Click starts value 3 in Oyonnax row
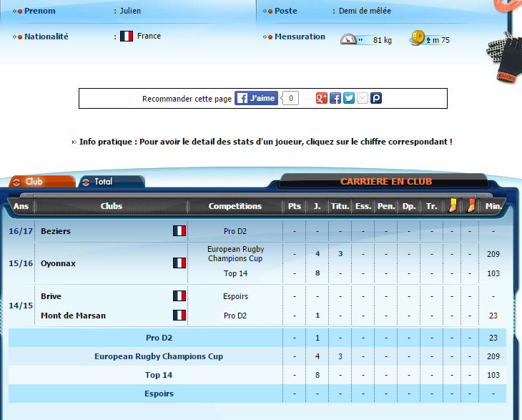522x420 pixels. pyautogui.click(x=340, y=254)
